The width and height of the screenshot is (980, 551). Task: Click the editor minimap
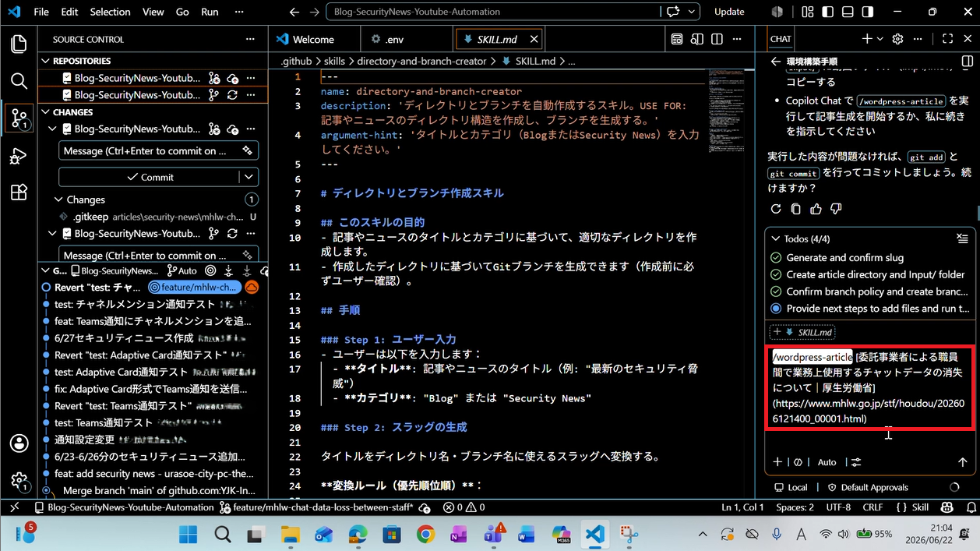726,109
